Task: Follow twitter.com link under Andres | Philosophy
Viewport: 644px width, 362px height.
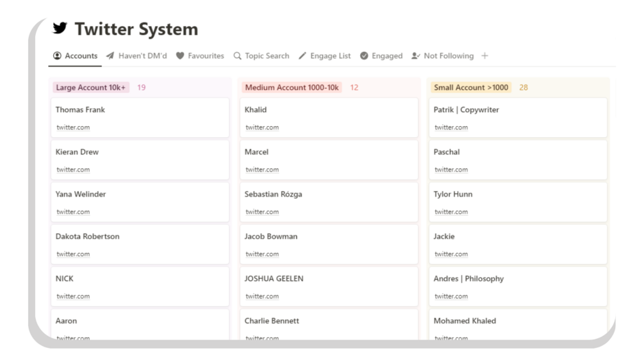Action: tap(451, 297)
